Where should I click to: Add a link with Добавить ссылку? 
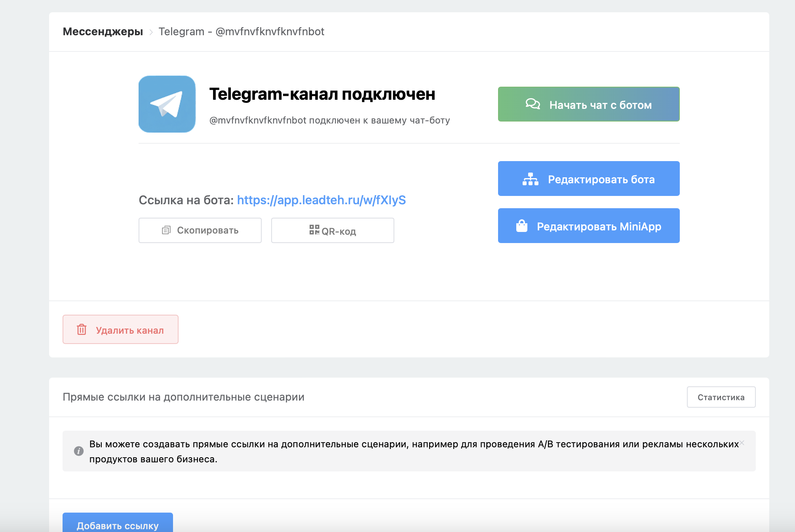118,523
